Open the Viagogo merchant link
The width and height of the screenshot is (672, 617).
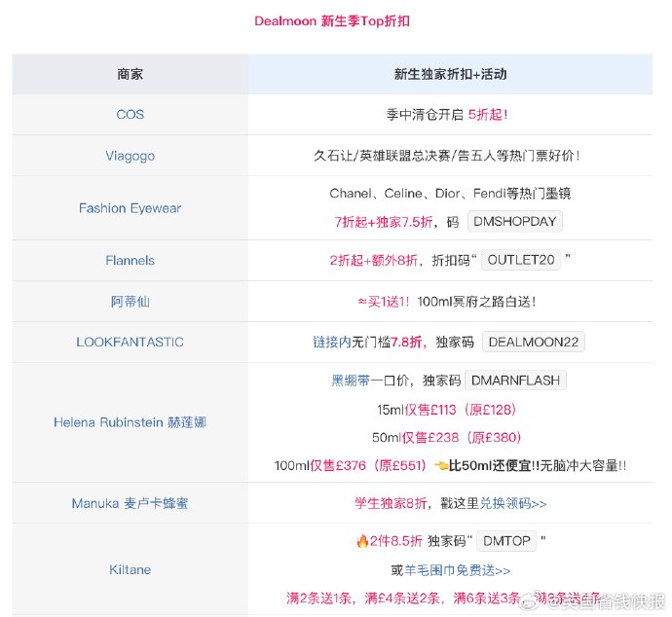point(130,156)
